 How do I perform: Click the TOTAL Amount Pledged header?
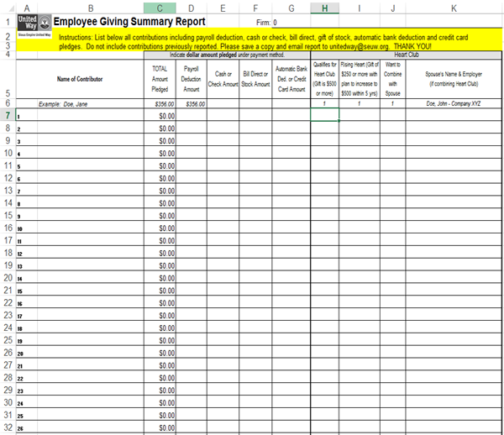click(x=160, y=79)
